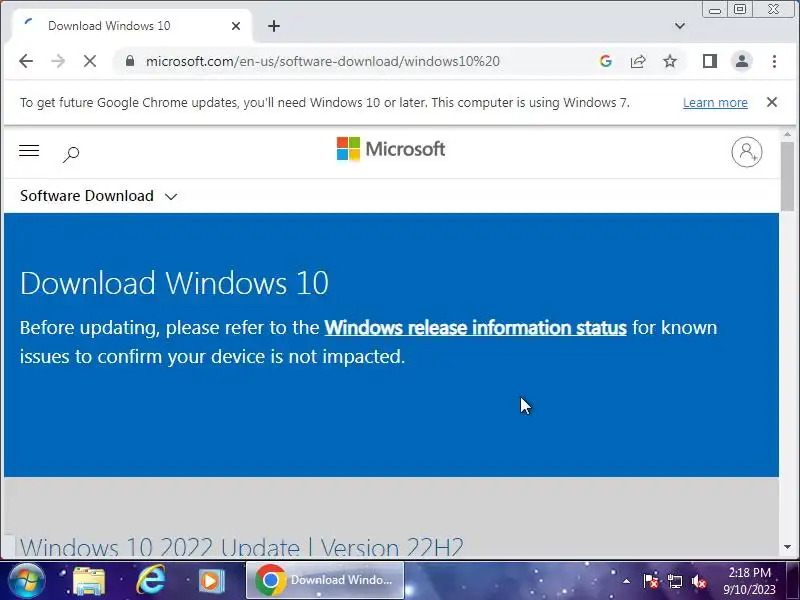
Task: Open the Chrome side panel icon
Action: [x=710, y=61]
